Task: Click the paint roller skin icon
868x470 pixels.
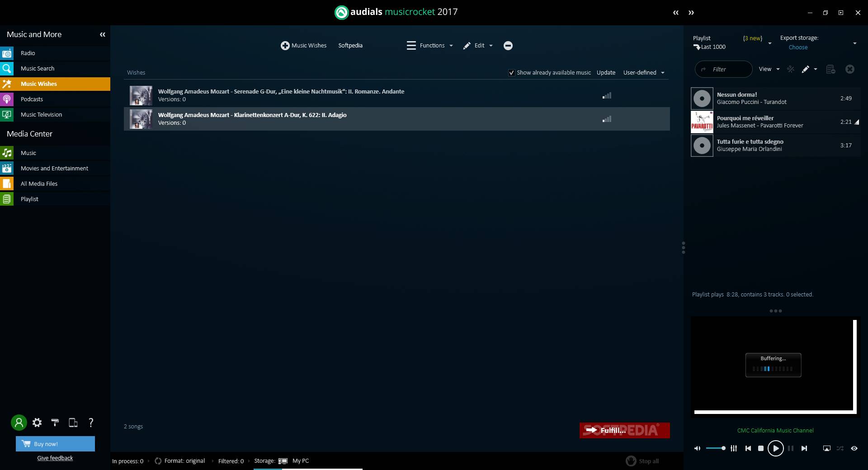Action: pyautogui.click(x=55, y=423)
